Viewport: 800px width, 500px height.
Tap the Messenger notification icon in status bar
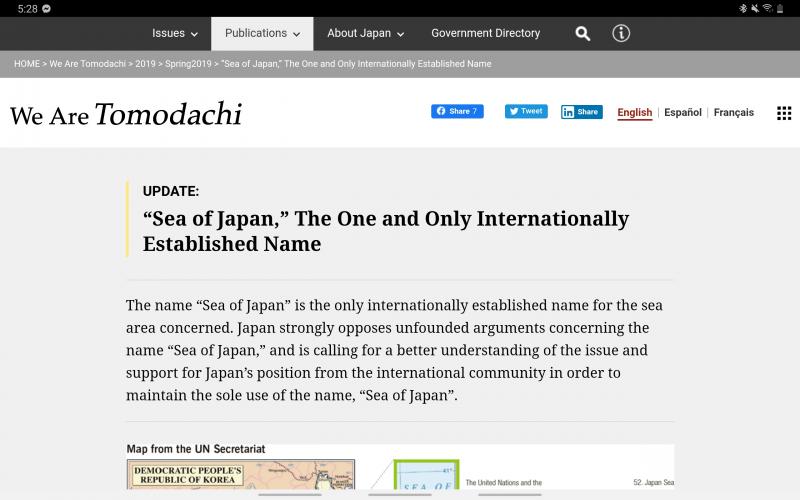[47, 8]
